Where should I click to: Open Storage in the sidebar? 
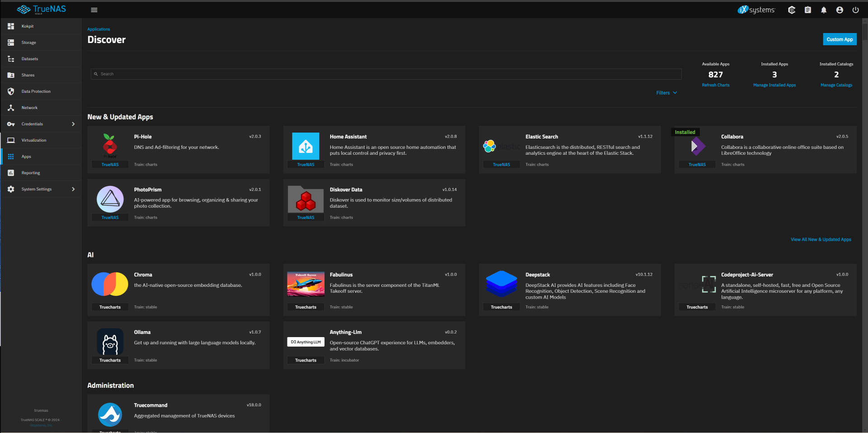(x=28, y=43)
